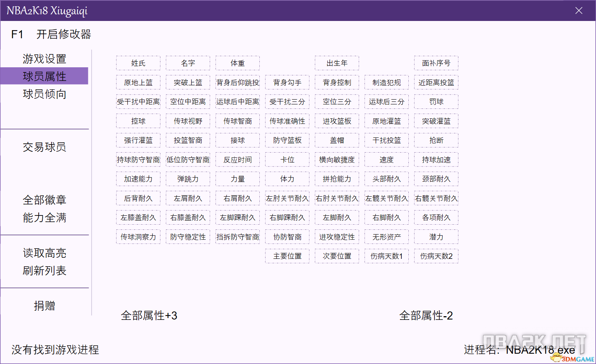Focus the 传球视野 attribute box
The width and height of the screenshot is (596, 364).
pyautogui.click(x=188, y=121)
